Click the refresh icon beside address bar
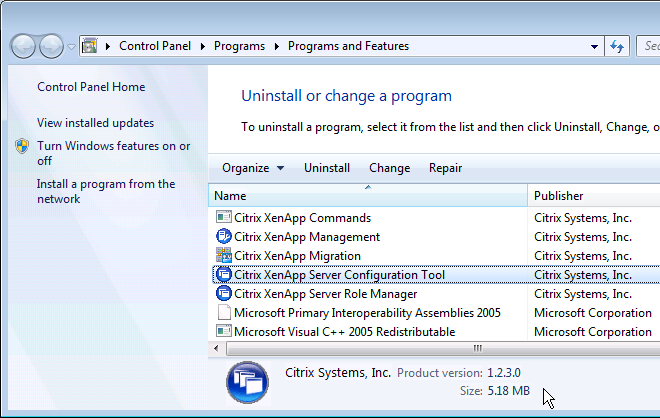Viewport: 660px width, 418px height. (617, 46)
